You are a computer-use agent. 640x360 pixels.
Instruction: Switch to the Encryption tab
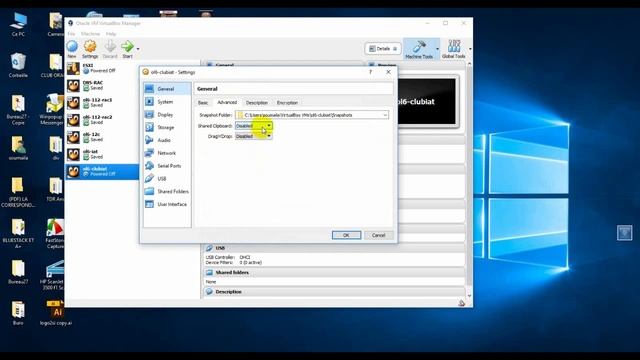point(287,103)
